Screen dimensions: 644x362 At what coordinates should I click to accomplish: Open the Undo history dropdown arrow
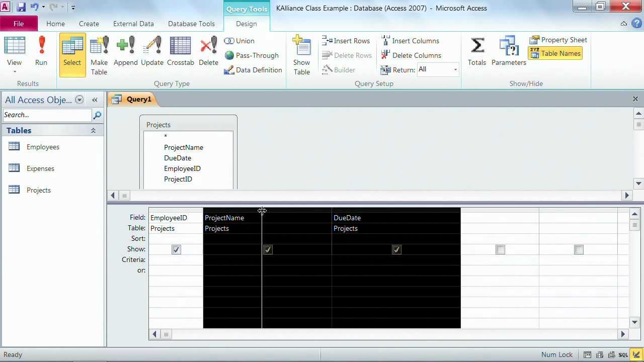point(43,8)
